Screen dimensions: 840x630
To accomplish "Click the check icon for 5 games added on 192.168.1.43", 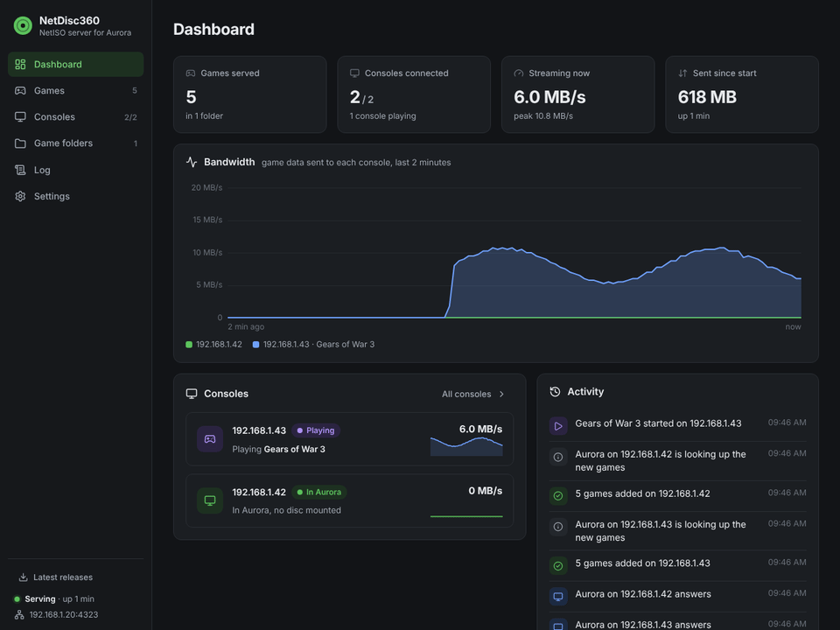I will 558,565.
